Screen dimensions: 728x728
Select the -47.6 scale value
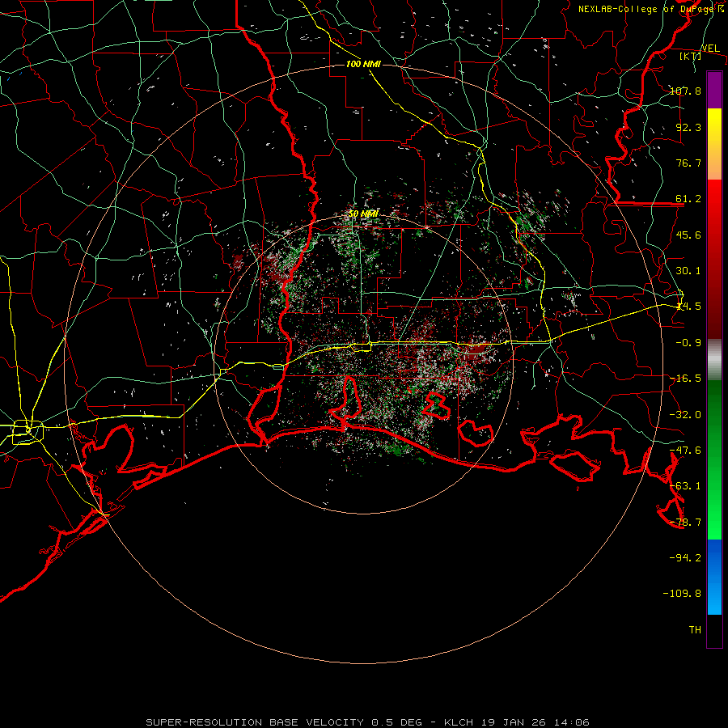coord(685,451)
